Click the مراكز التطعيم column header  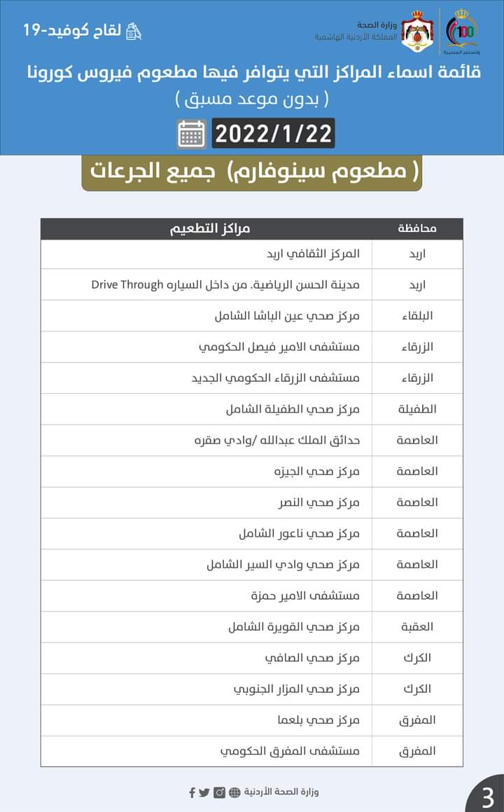point(210,228)
